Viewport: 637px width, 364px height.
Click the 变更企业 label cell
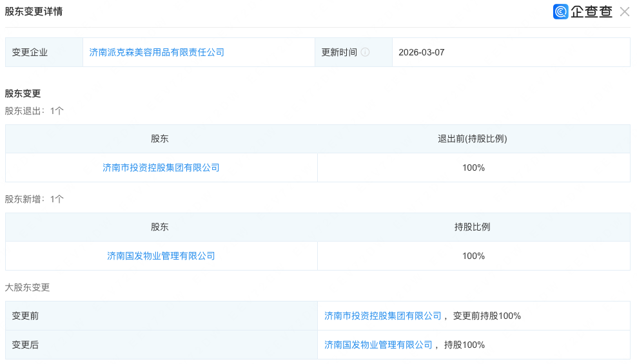click(x=30, y=52)
